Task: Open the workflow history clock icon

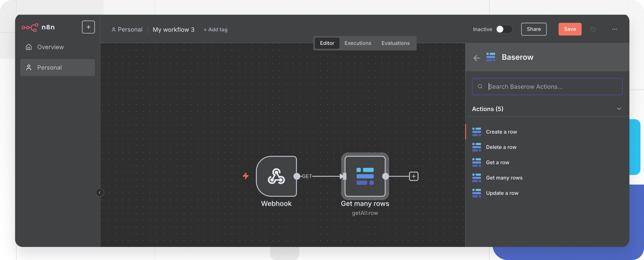Action: [x=593, y=29]
